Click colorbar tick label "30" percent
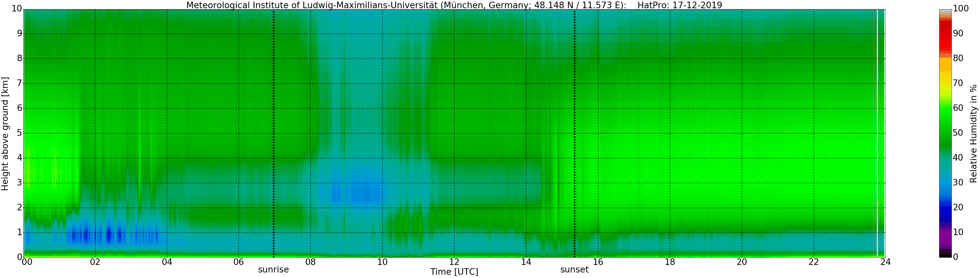 tap(958, 183)
